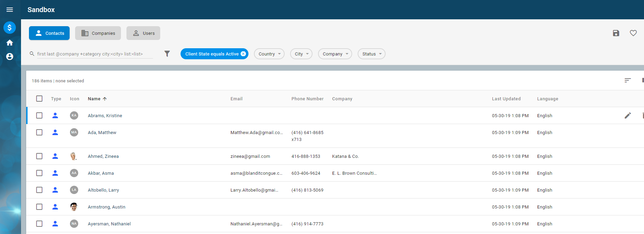
Task: Click the save floppy disk icon
Action: click(x=616, y=33)
